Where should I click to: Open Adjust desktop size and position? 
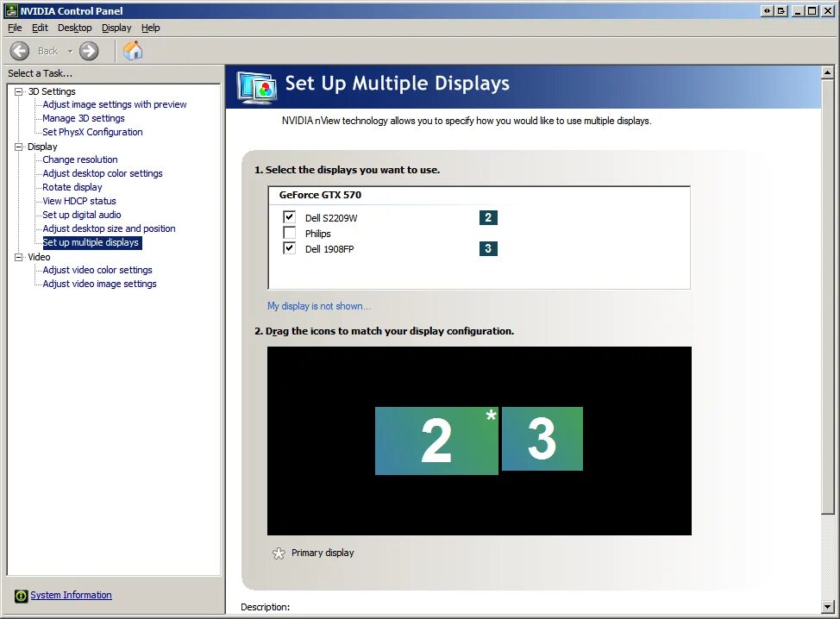(110, 228)
